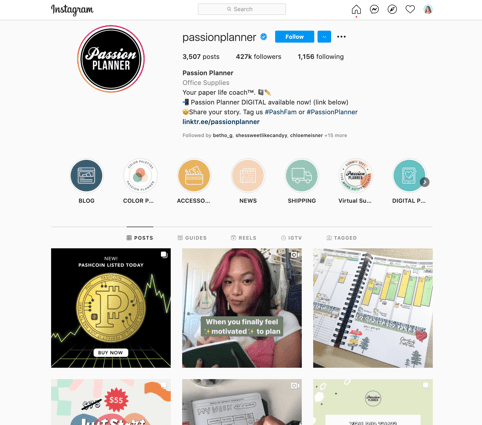This screenshot has height=425, width=482.
Task: Click the #PashFam hashtag link
Action: (x=281, y=112)
